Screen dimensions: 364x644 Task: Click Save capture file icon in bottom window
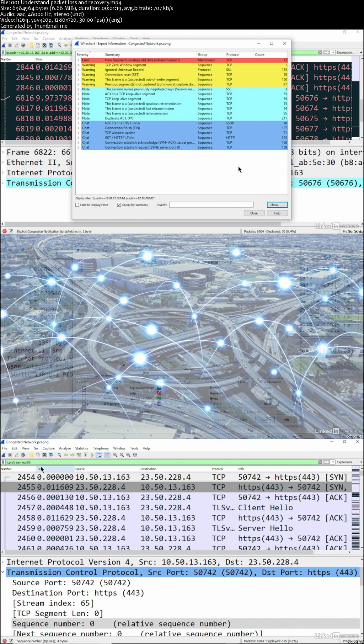pyautogui.click(x=38, y=455)
